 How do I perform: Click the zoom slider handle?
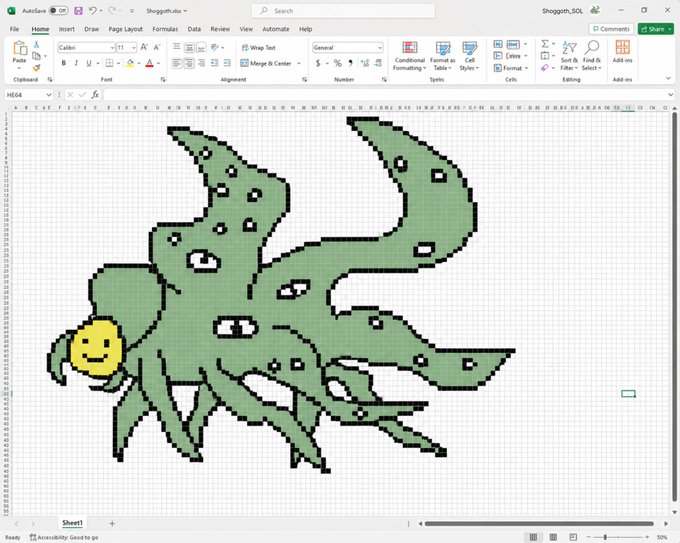[x=605, y=537]
